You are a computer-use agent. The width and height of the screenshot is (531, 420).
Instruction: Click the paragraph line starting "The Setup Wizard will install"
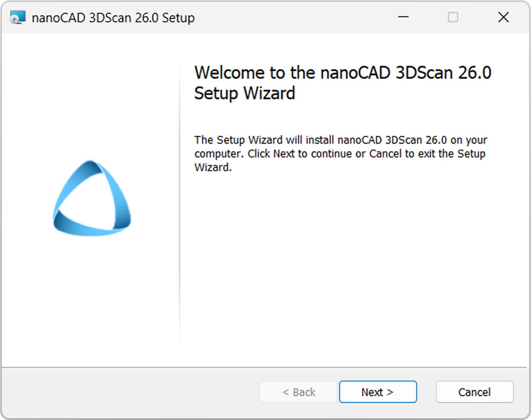(x=340, y=140)
